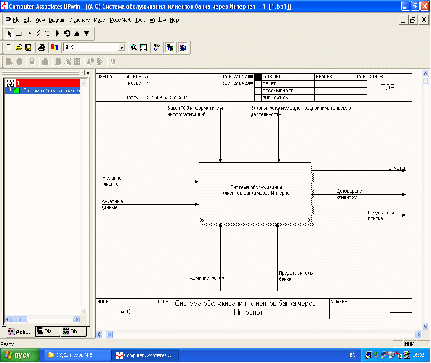This screenshot has width=431, height=363.
Task: Go to sibling diagram (curved arrow)
Action: tap(67, 33)
